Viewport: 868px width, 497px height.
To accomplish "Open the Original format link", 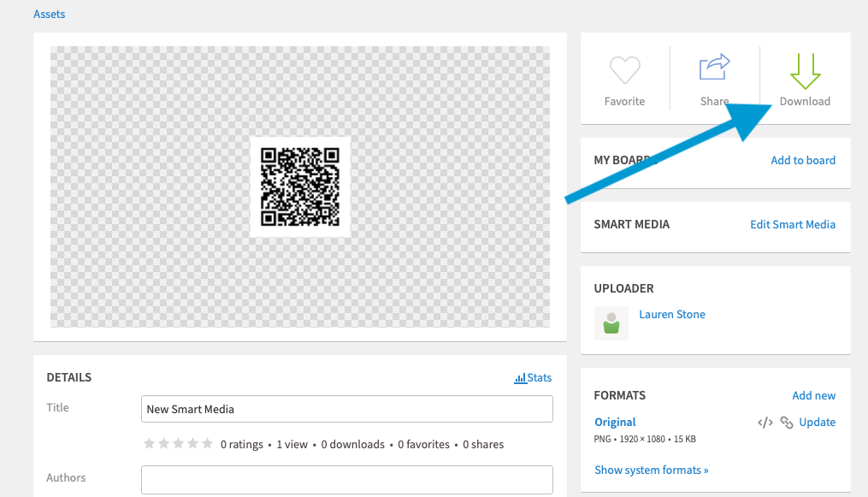I will tap(615, 423).
